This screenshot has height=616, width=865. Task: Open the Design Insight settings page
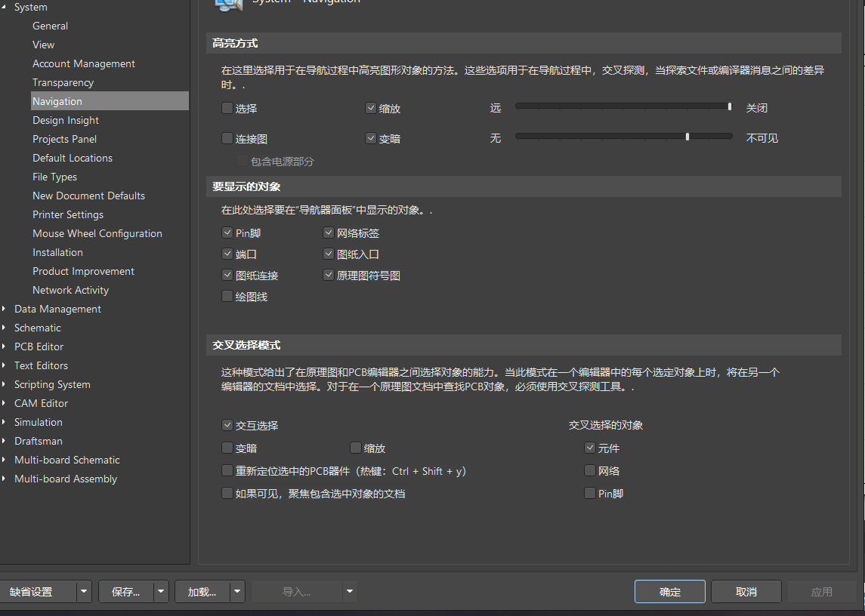tap(66, 119)
